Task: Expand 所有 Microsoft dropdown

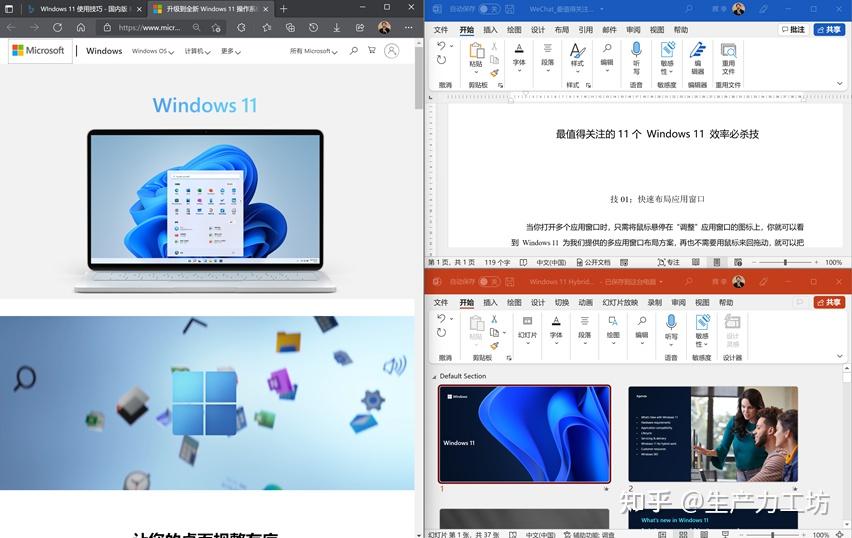Action: [x=314, y=51]
